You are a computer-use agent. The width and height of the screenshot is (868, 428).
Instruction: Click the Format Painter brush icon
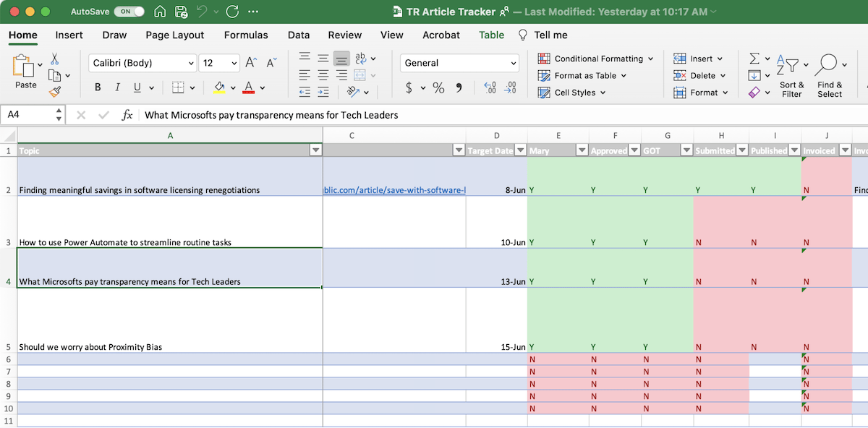(54, 92)
